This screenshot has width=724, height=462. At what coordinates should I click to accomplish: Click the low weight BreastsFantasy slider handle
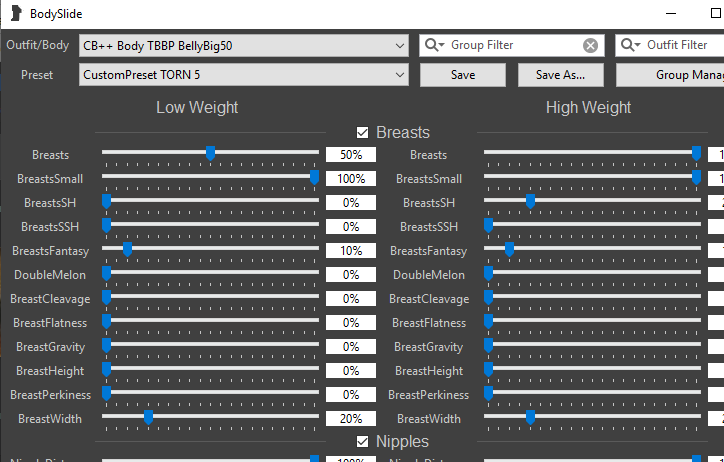click(127, 250)
